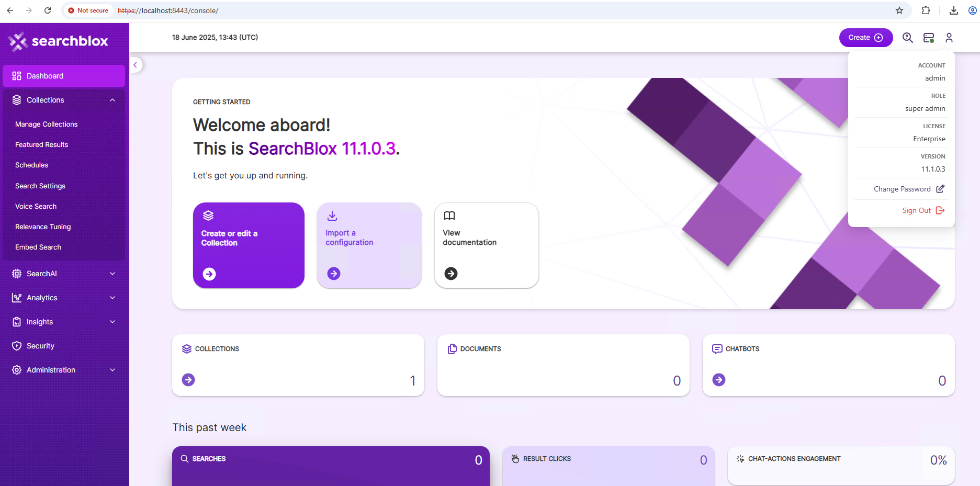Click the super admin role text
Viewport: 980px width, 486px height.
925,108
